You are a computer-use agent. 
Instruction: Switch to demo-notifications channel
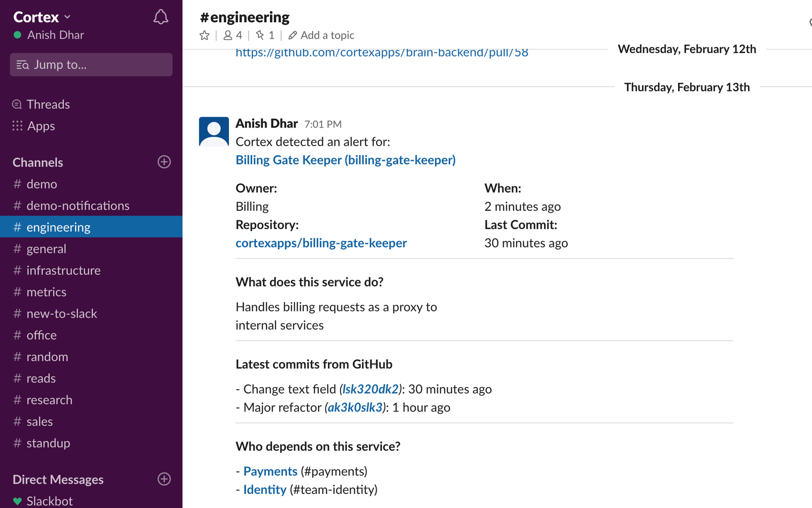pyautogui.click(x=91, y=205)
